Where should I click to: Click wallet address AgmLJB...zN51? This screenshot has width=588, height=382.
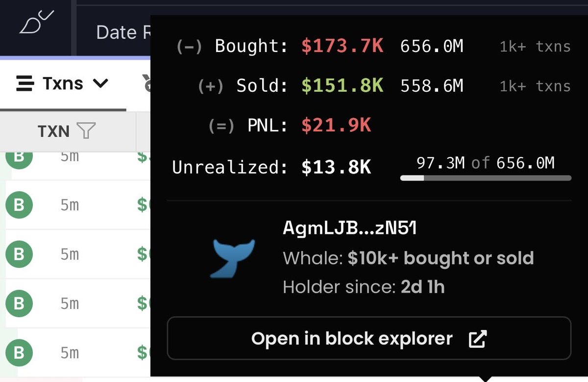(x=350, y=228)
